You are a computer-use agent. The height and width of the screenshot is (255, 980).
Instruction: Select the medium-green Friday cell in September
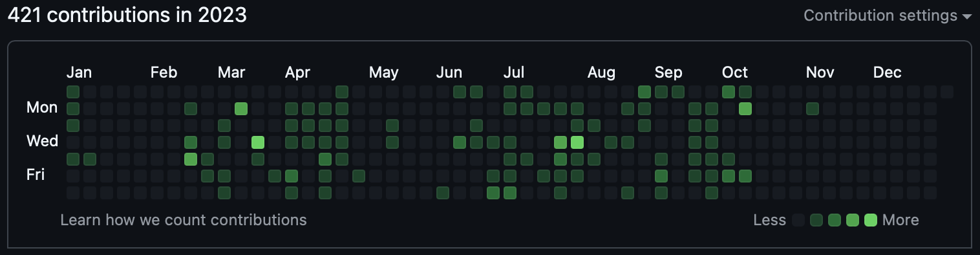661,175
